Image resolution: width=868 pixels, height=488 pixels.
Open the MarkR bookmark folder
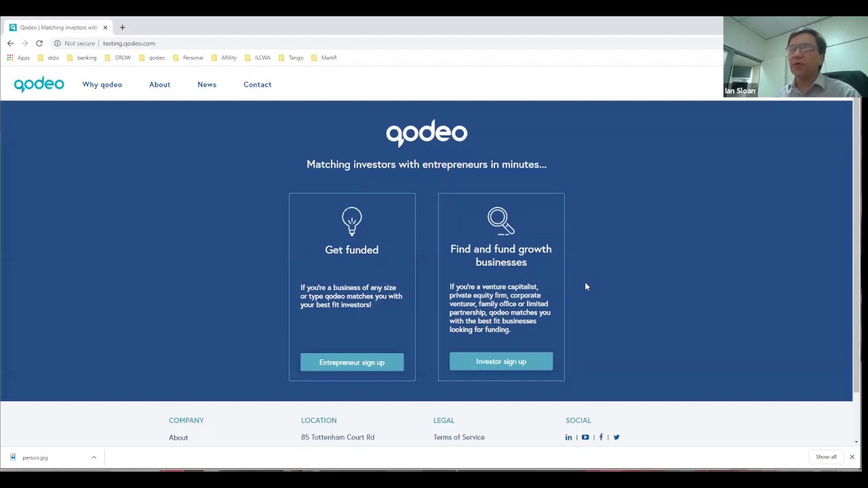click(324, 58)
